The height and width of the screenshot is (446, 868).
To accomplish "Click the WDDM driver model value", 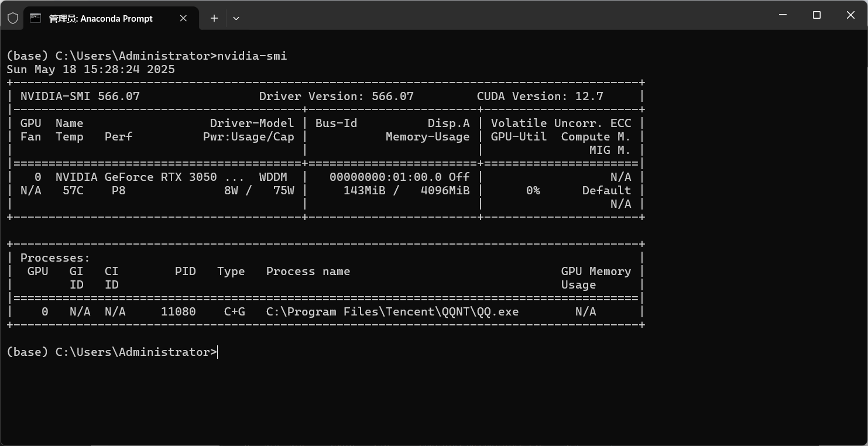I will (x=273, y=177).
